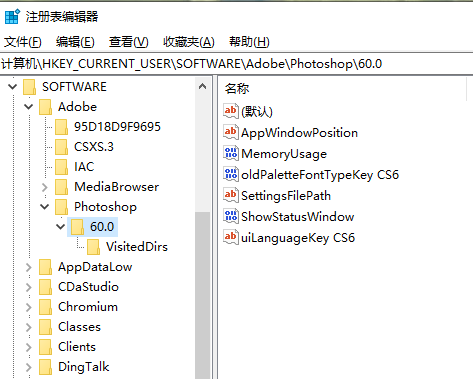Click the Chromium folder icon

click(x=45, y=307)
